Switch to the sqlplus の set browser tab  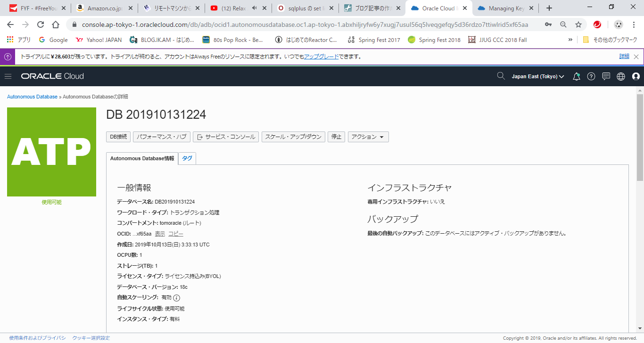point(306,8)
